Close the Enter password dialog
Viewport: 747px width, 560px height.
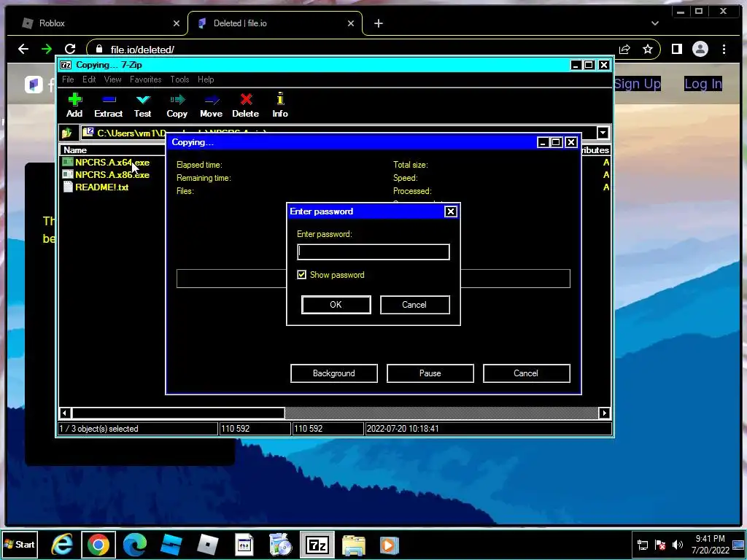click(x=451, y=211)
